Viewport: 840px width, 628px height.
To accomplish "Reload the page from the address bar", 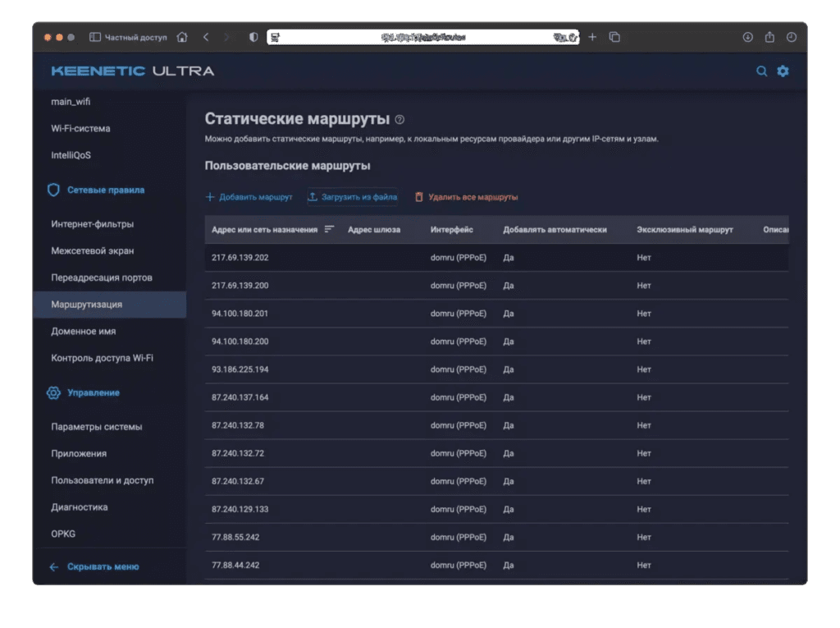I will point(572,37).
